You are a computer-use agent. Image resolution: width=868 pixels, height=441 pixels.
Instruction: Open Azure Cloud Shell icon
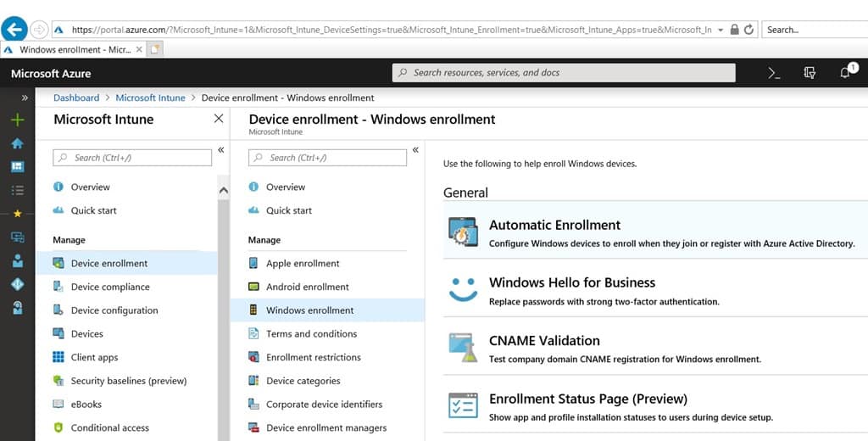(x=774, y=73)
